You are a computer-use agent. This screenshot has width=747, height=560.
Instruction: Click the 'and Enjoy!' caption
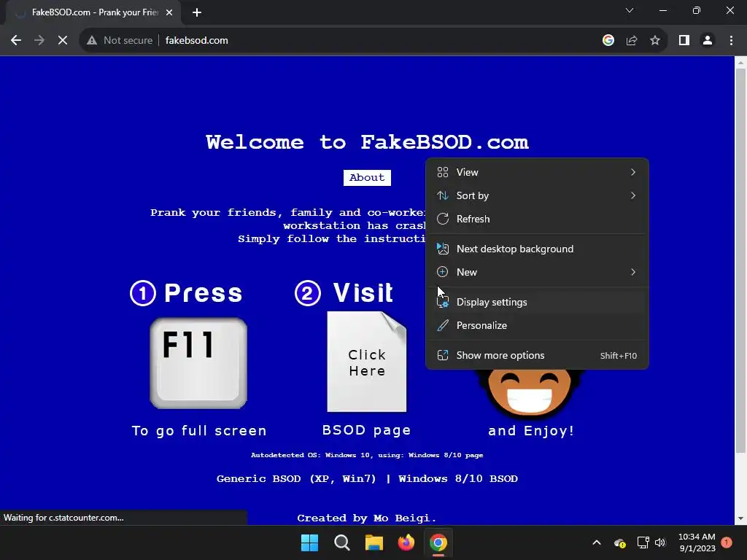[531, 431]
